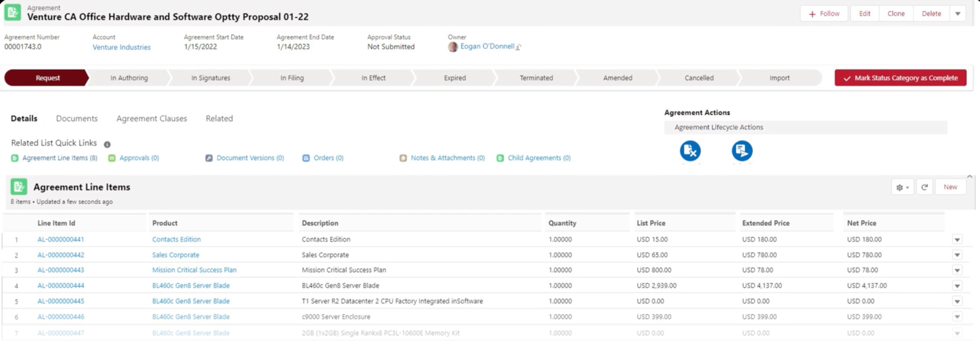980x352 pixels.
Task: Click Mark Status Category as Complete
Action: point(900,78)
